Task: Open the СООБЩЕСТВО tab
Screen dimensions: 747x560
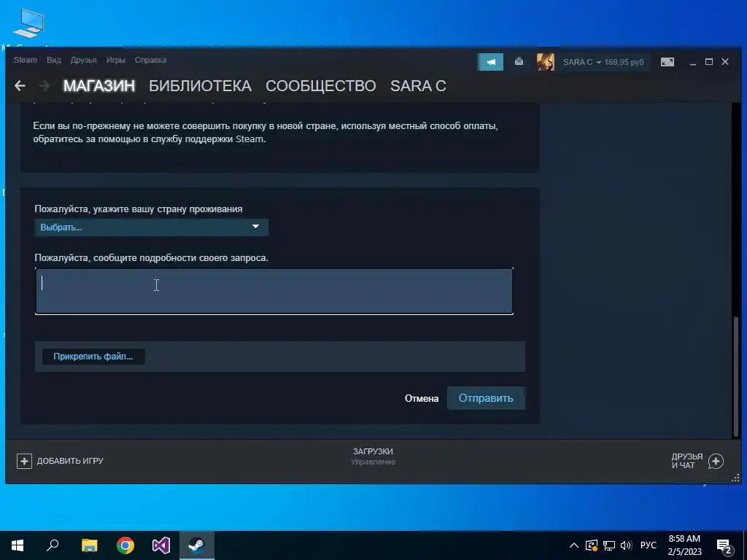Action: 321,86
